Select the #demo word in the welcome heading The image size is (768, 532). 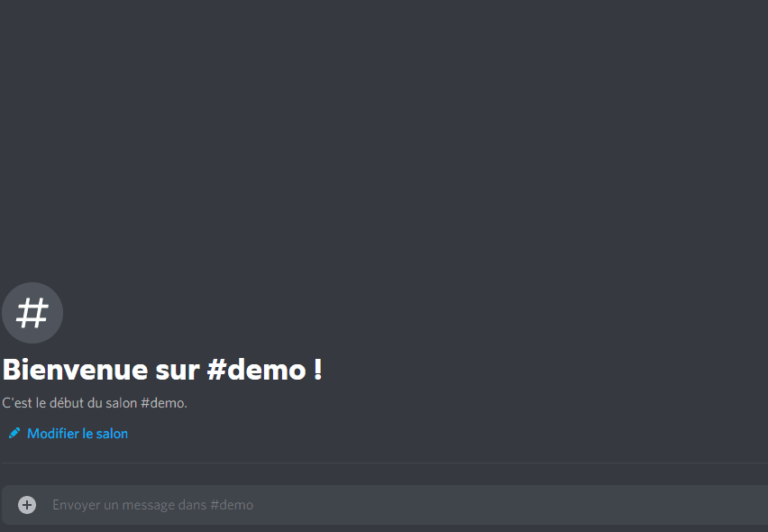[257, 370]
